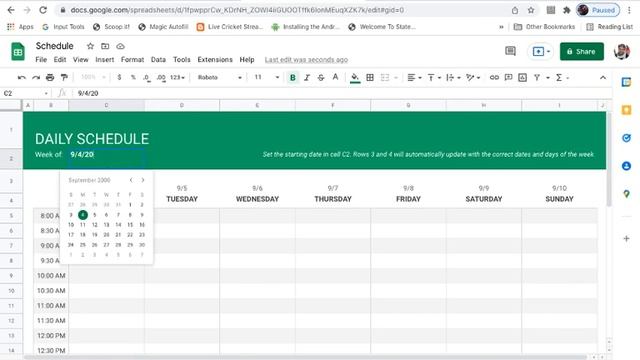Open the Keep side panel
Screen dimensions: 640x360
[626, 110]
